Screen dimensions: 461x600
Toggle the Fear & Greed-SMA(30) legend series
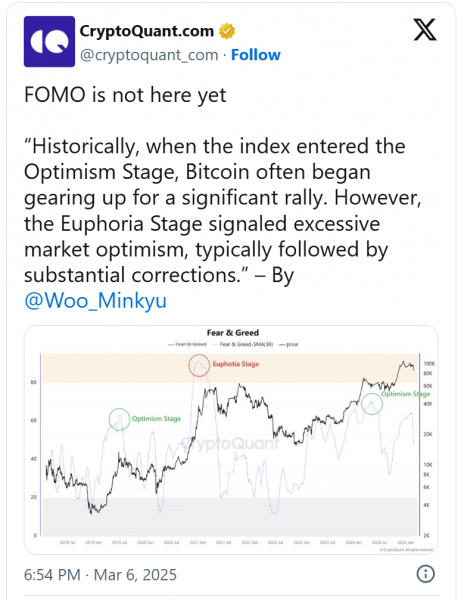pyautogui.click(x=243, y=344)
